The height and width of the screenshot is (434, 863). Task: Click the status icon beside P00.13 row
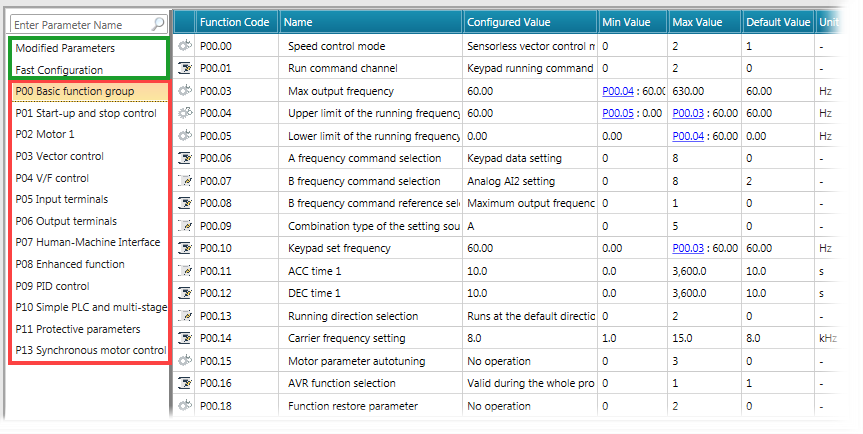(x=185, y=316)
